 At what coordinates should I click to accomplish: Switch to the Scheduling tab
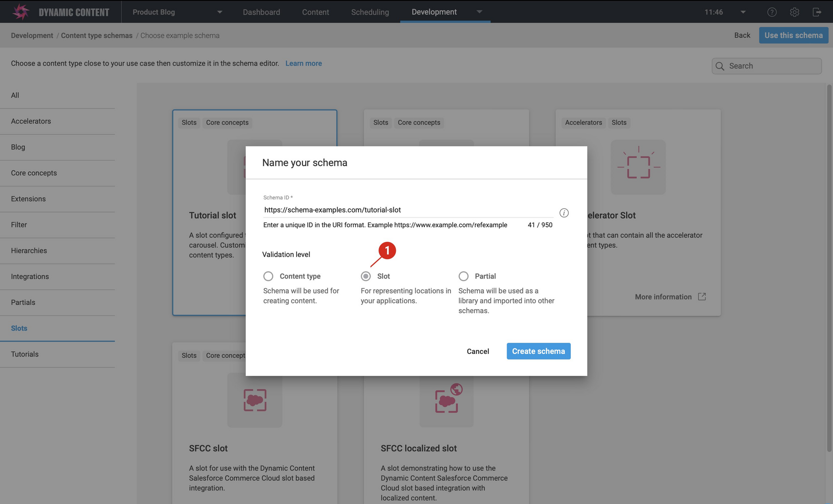pos(370,12)
